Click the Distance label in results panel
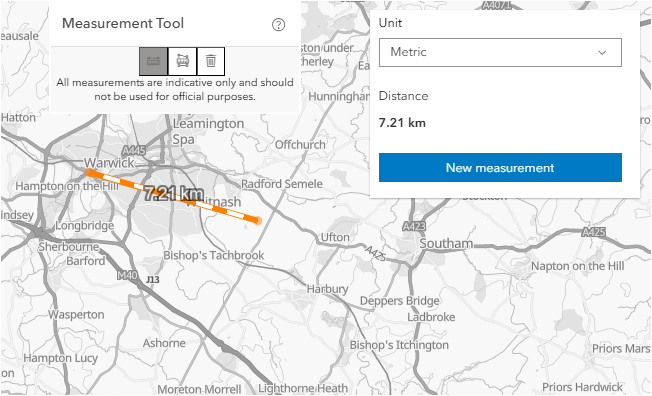 pyautogui.click(x=403, y=96)
